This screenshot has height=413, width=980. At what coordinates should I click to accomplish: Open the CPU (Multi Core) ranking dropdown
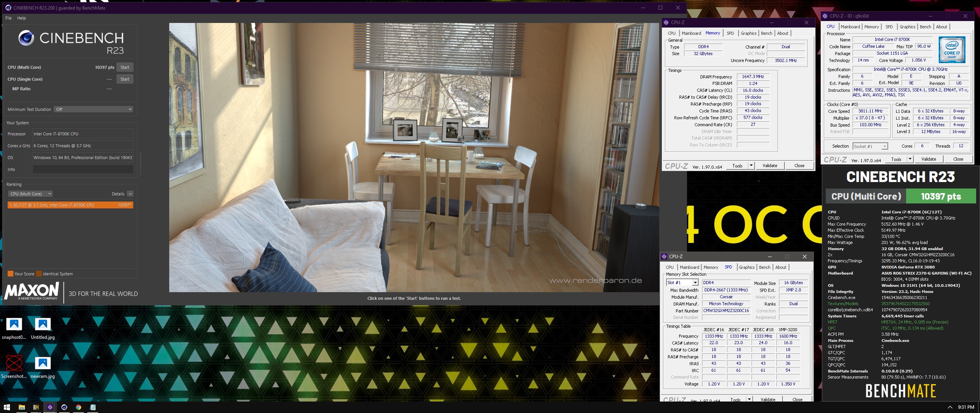(x=30, y=194)
